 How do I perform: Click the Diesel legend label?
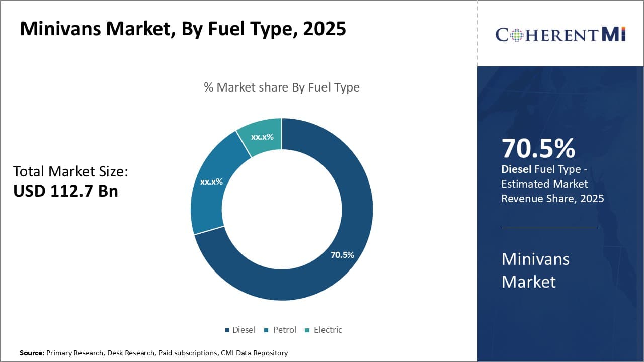244,330
